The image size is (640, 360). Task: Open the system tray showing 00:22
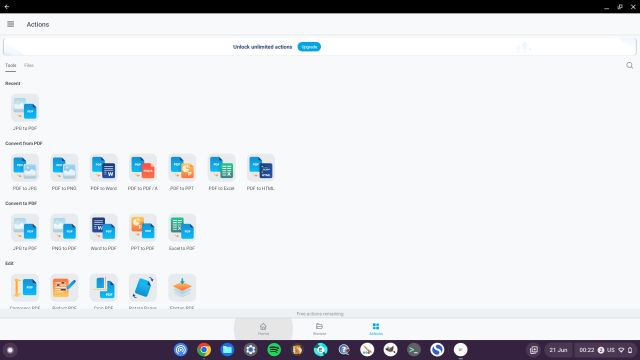point(605,350)
